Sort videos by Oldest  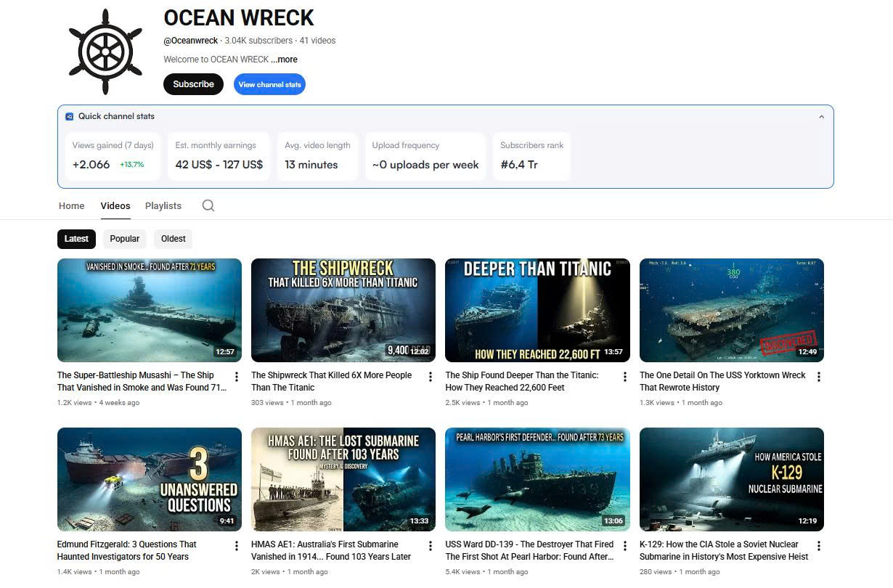click(x=174, y=239)
